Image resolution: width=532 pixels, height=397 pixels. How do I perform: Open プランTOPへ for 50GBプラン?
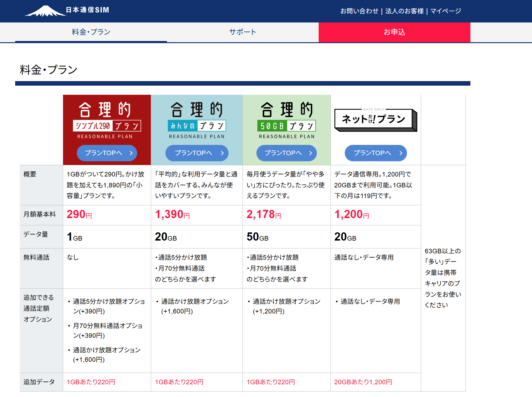[x=286, y=153]
